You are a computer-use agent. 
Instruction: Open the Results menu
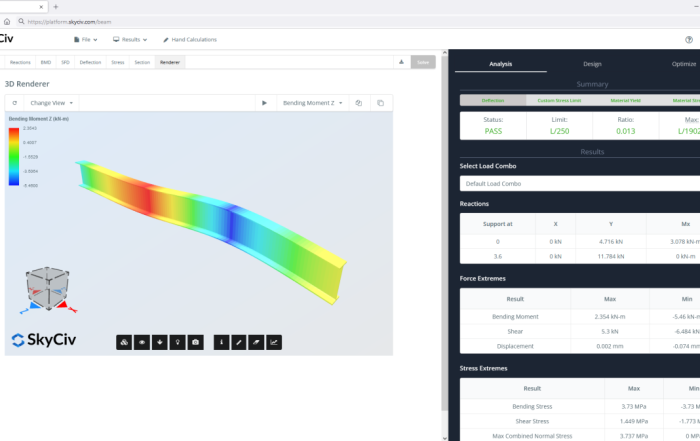pyautogui.click(x=130, y=39)
